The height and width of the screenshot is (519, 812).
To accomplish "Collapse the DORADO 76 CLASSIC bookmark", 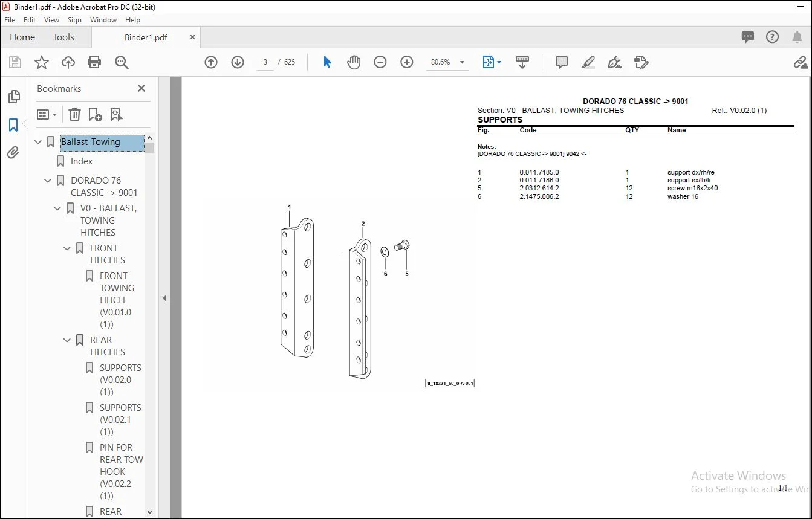I will click(48, 181).
